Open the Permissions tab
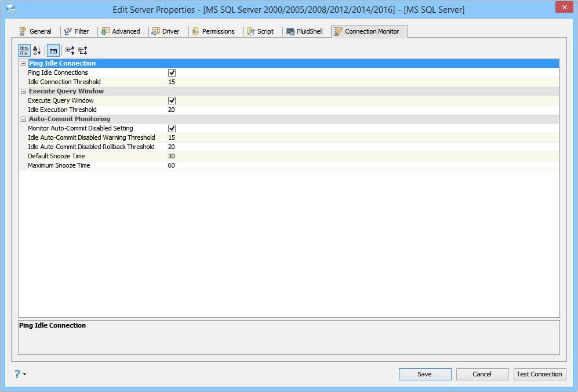578x392 pixels. (x=213, y=31)
